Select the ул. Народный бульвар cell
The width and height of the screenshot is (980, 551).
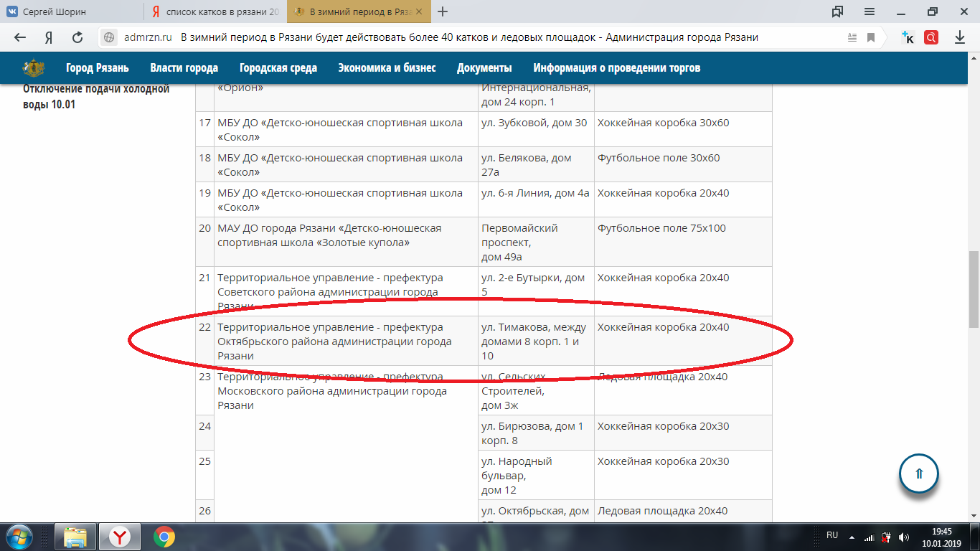click(x=536, y=475)
